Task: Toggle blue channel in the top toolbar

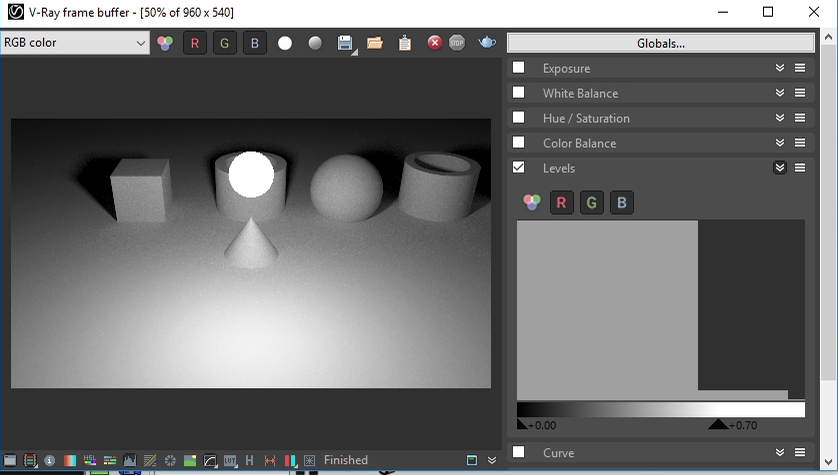Action: (255, 43)
